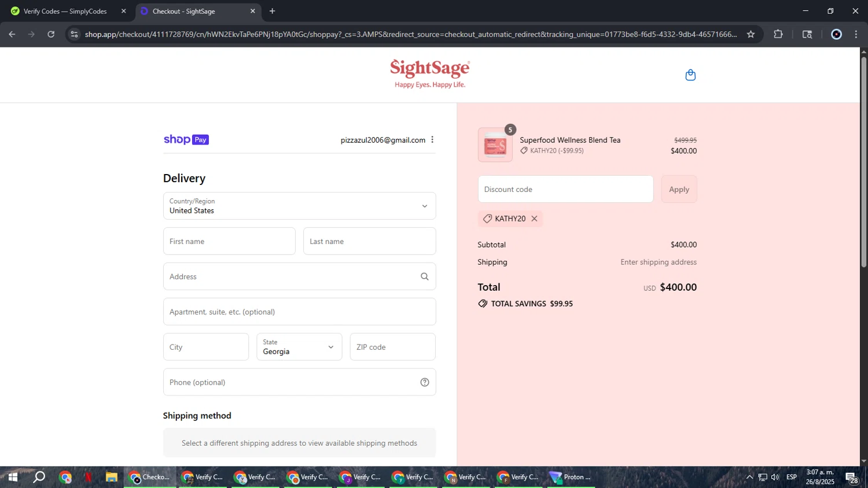Open the Superfood Wellness Blend Tea thumbnail
The height and width of the screenshot is (488, 868).
pos(495,145)
